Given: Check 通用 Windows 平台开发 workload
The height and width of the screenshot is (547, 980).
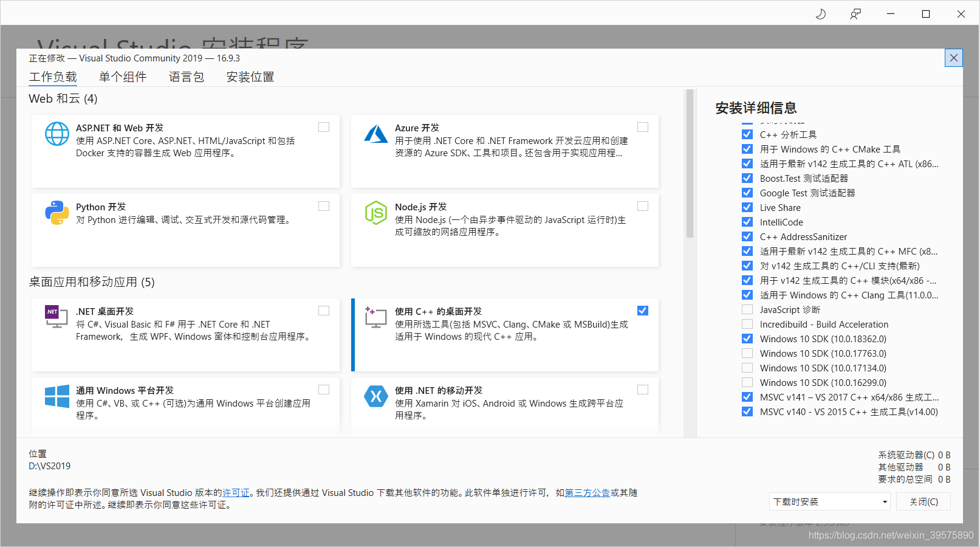Looking at the screenshot, I should point(324,390).
